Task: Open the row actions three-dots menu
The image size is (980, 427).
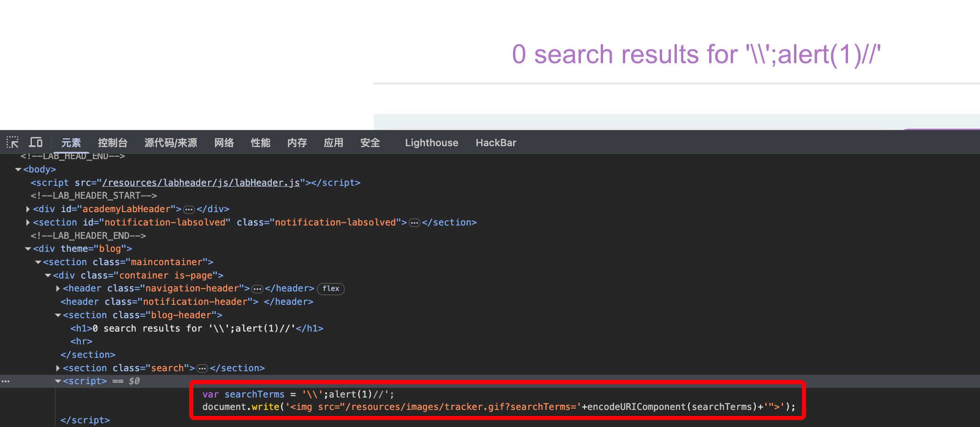Action: (x=6, y=381)
